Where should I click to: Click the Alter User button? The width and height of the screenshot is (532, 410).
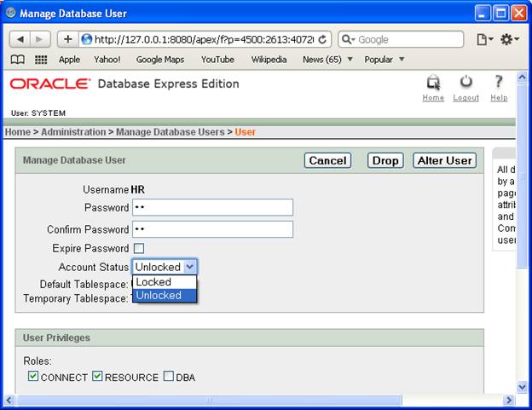(445, 160)
